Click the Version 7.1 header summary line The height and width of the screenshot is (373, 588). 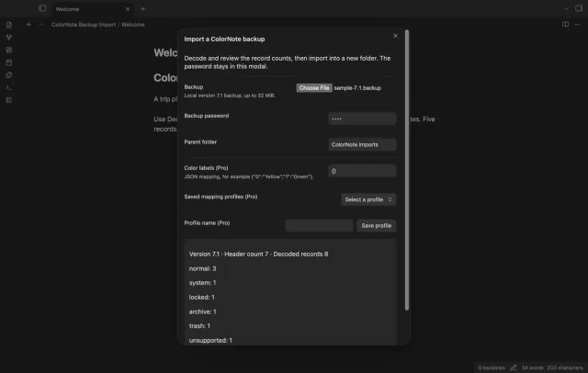pyautogui.click(x=258, y=254)
